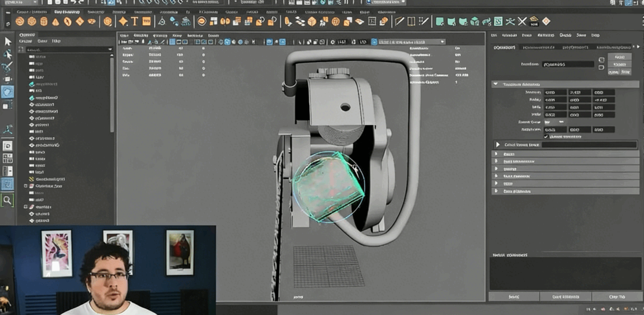644x315 pixels.
Task: Open the Curves / Surfaces shelf tab
Action: tap(31, 12)
